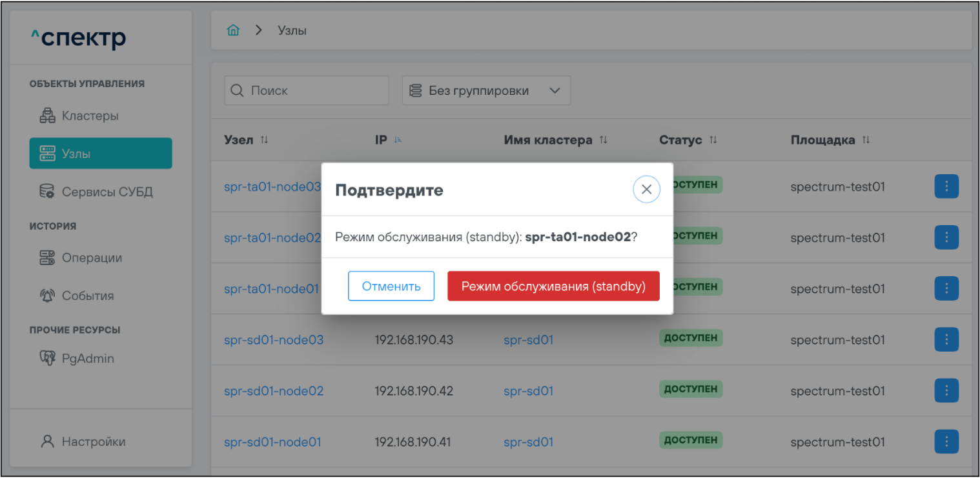Open actions menu for spr-sd01-node03 row
Viewport: 980px width, 478px height.
(x=946, y=339)
